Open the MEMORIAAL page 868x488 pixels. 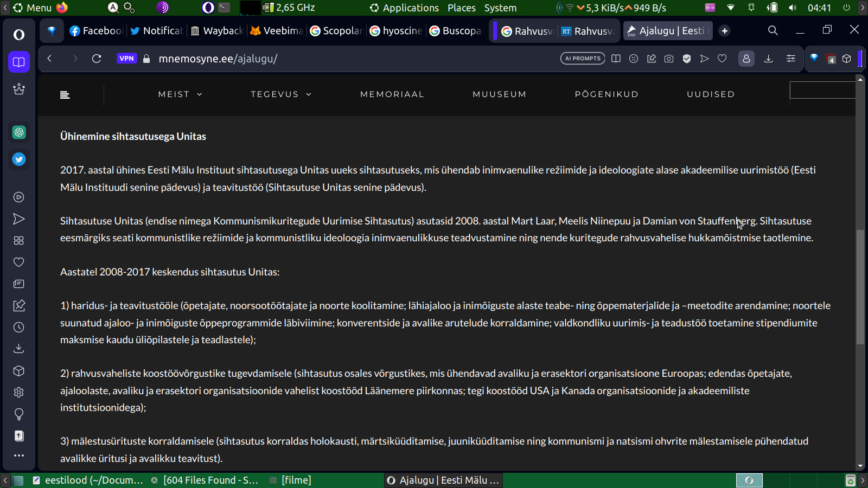click(392, 94)
